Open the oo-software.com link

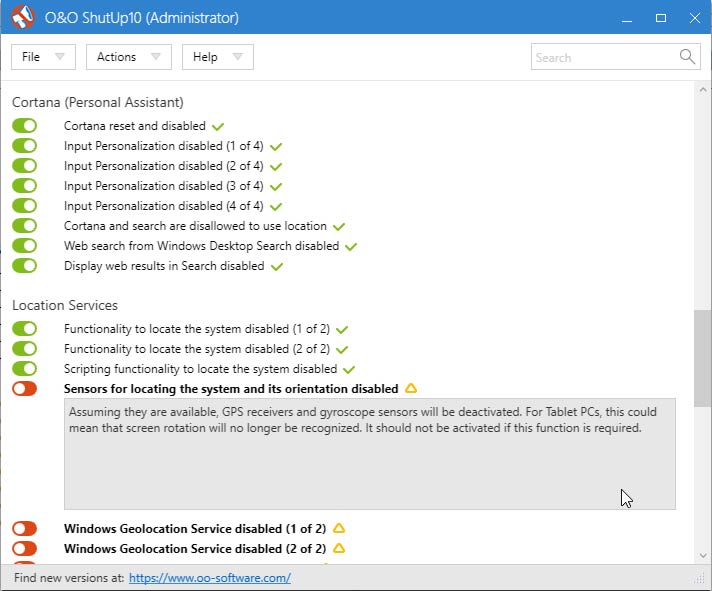coord(210,578)
